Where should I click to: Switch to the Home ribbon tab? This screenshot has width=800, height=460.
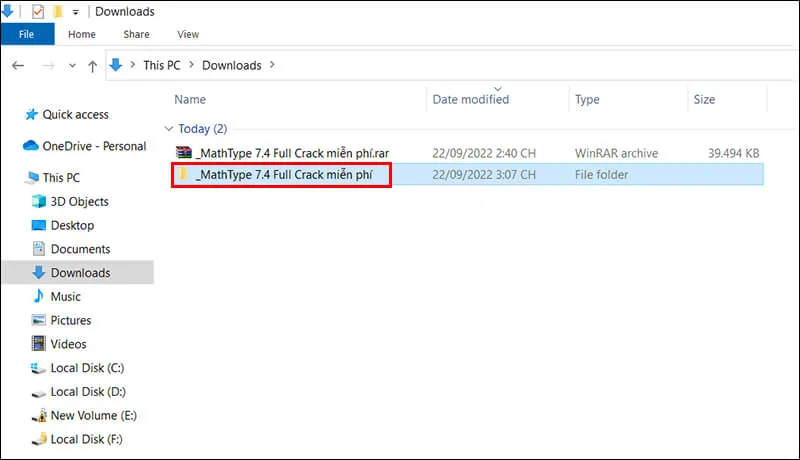coord(82,34)
